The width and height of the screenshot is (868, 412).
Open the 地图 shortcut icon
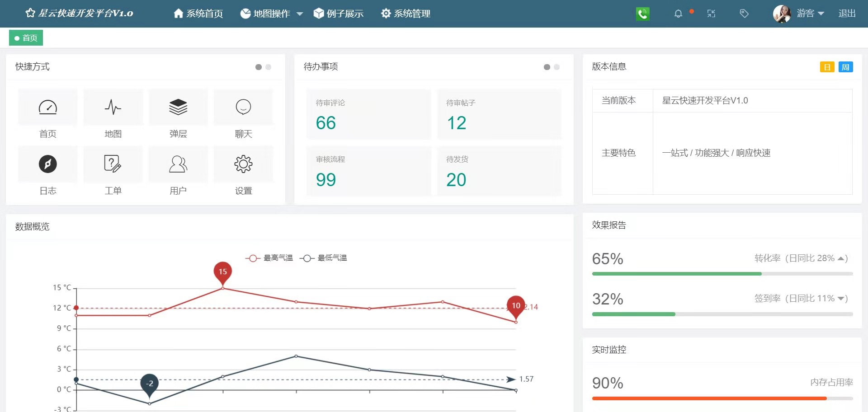pyautogui.click(x=113, y=108)
